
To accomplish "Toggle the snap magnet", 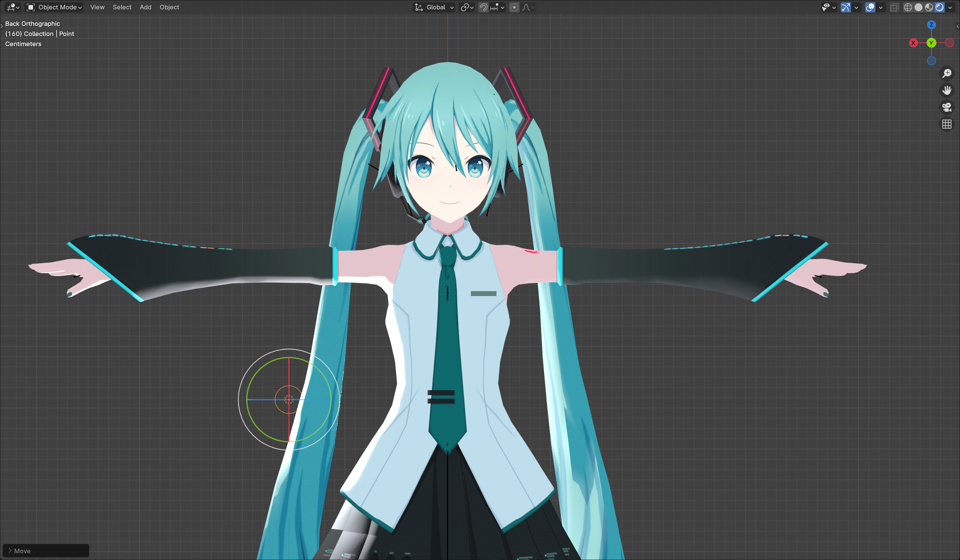I will 483,7.
